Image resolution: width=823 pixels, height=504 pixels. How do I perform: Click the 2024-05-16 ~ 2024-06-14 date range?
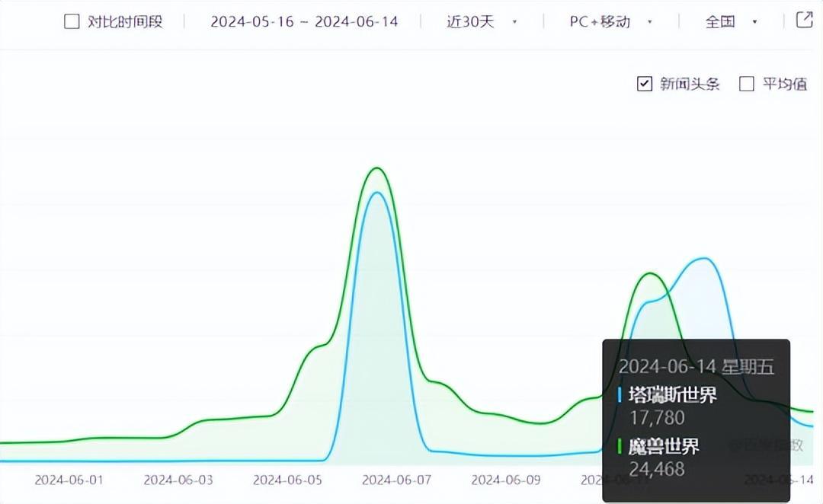304,21
